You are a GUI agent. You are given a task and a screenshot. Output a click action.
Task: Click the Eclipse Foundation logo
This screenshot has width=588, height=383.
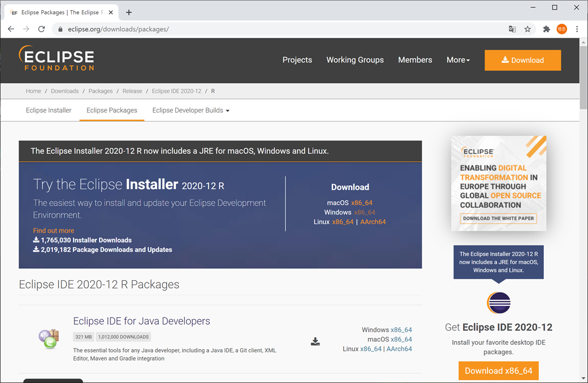pos(56,58)
